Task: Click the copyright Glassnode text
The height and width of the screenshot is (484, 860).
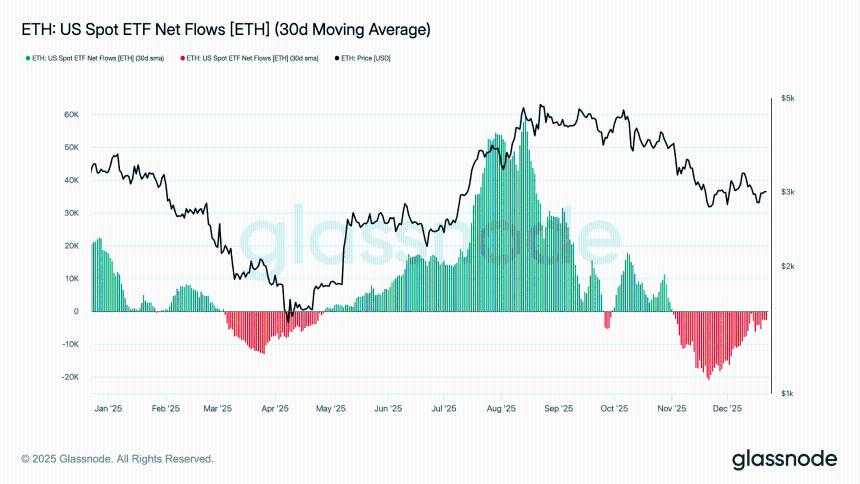Action: (117, 459)
